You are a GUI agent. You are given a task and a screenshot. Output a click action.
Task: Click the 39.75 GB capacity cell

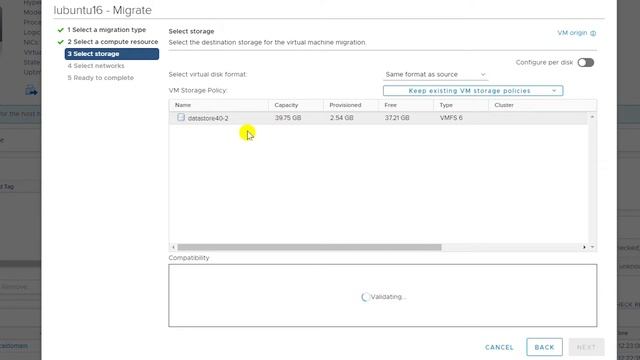288,118
